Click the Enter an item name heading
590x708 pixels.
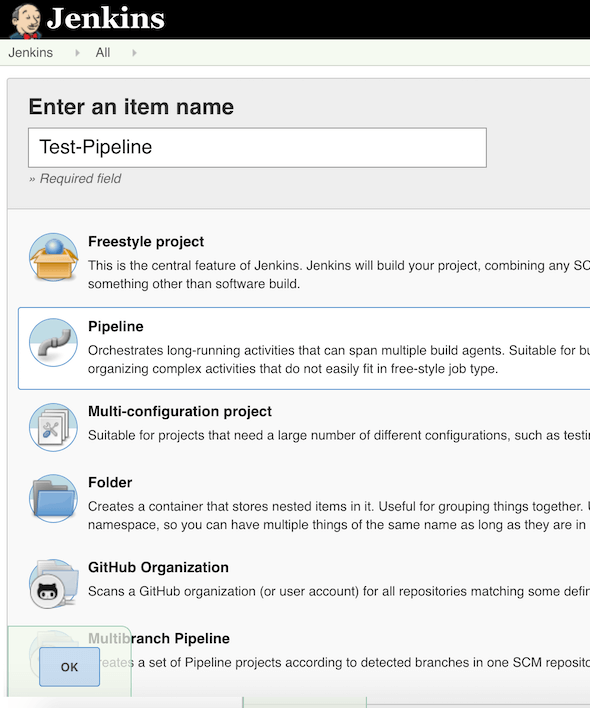pyautogui.click(x=131, y=107)
